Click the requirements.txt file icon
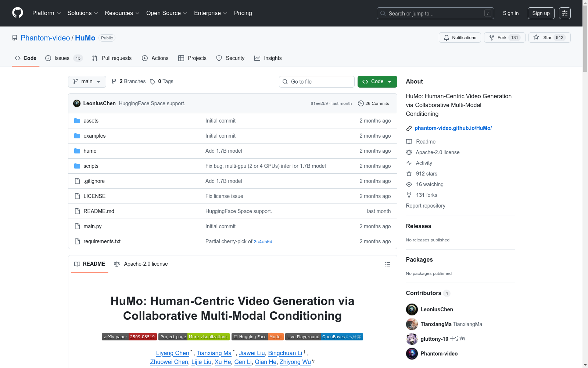588x368 pixels. pyautogui.click(x=77, y=241)
